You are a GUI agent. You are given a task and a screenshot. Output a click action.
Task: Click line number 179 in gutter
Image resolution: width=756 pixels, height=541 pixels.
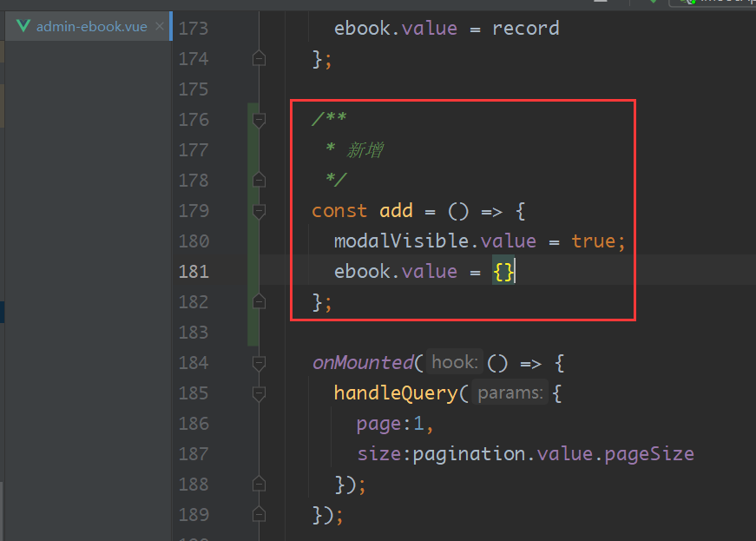194,211
